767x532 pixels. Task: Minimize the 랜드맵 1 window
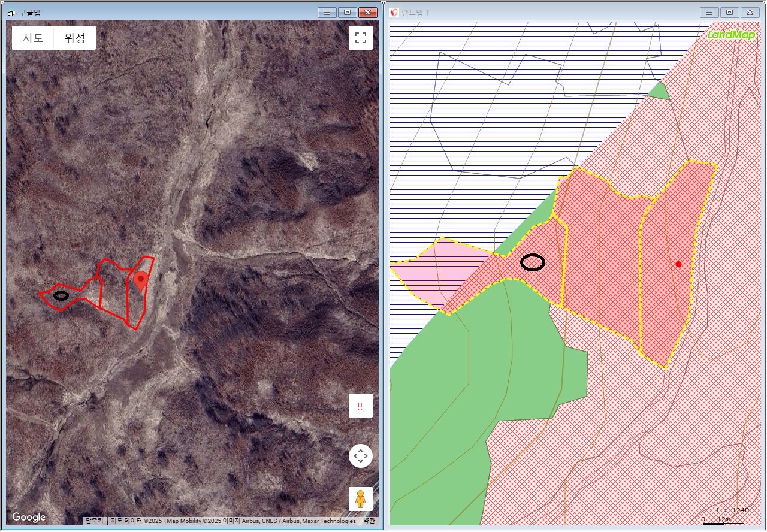(x=709, y=12)
